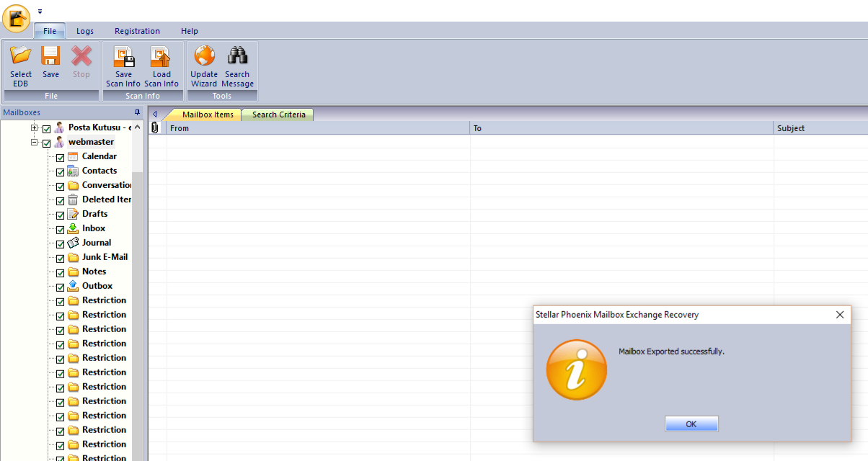The height and width of the screenshot is (461, 868).
Task: Click the 'Mailboxes' panel title text
Action: pyautogui.click(x=22, y=112)
